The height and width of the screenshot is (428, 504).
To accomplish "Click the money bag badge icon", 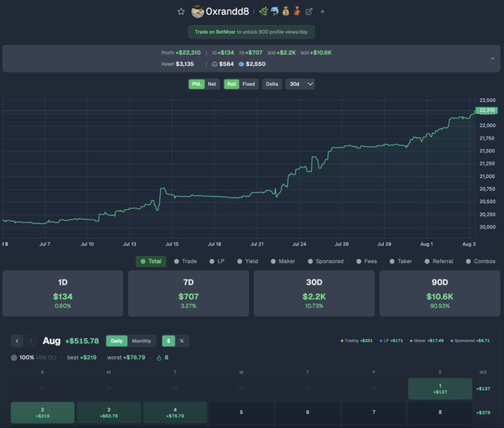I will [x=286, y=12].
